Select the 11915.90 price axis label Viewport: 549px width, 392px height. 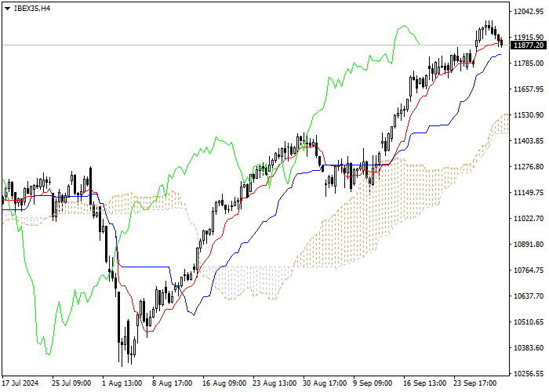[x=529, y=37]
